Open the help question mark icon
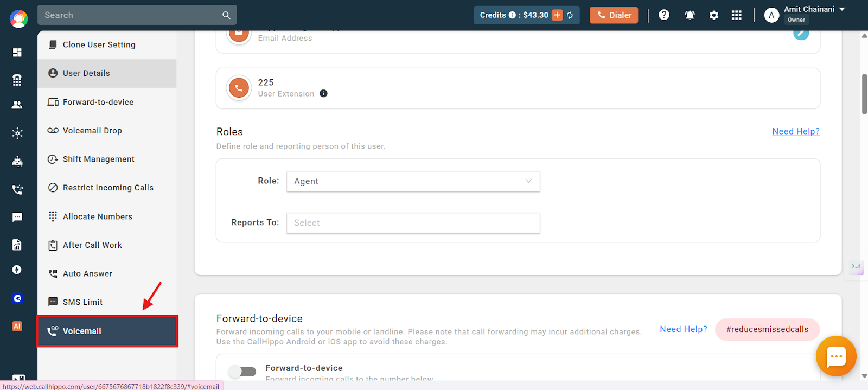This screenshot has width=868, height=390. pos(664,15)
